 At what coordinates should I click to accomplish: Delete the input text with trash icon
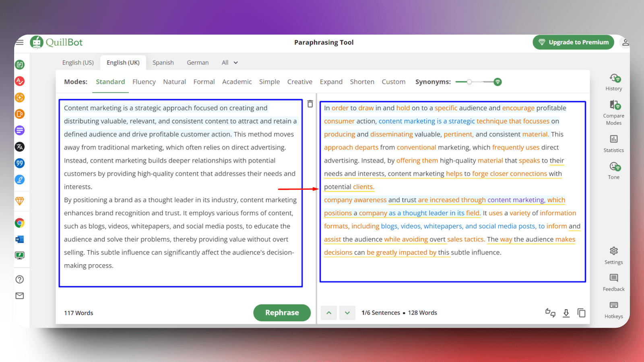click(x=310, y=104)
